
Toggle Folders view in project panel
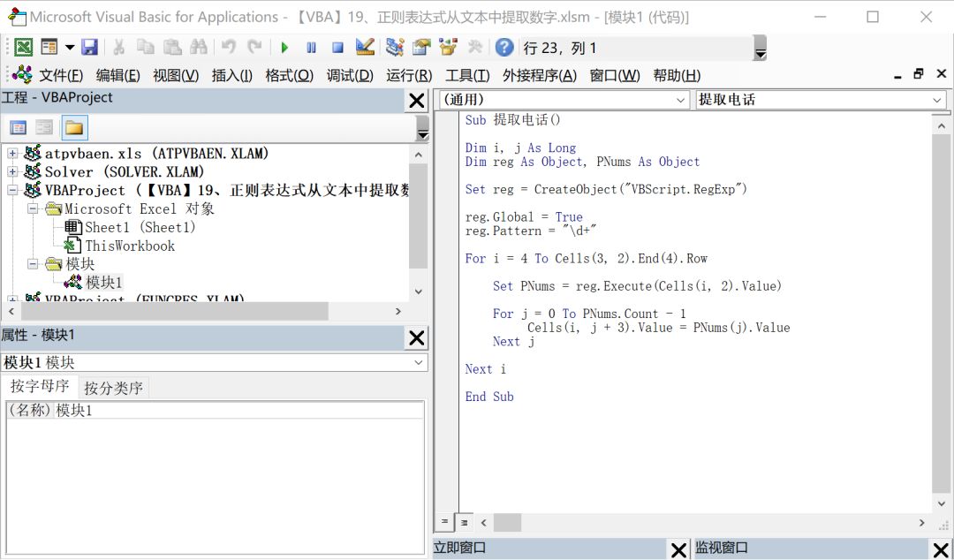74,128
